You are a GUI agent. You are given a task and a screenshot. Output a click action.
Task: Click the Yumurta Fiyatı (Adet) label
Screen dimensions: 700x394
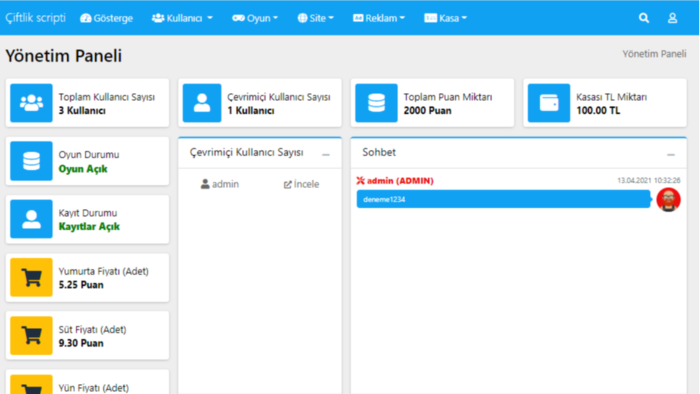click(104, 271)
